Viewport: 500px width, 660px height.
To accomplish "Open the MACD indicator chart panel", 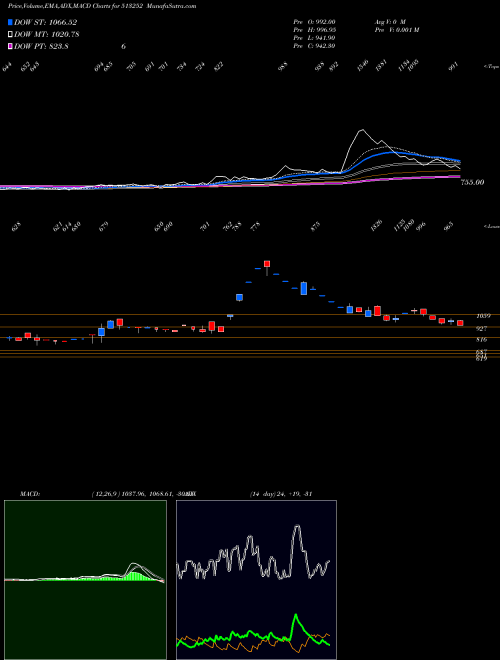I will 85,580.
